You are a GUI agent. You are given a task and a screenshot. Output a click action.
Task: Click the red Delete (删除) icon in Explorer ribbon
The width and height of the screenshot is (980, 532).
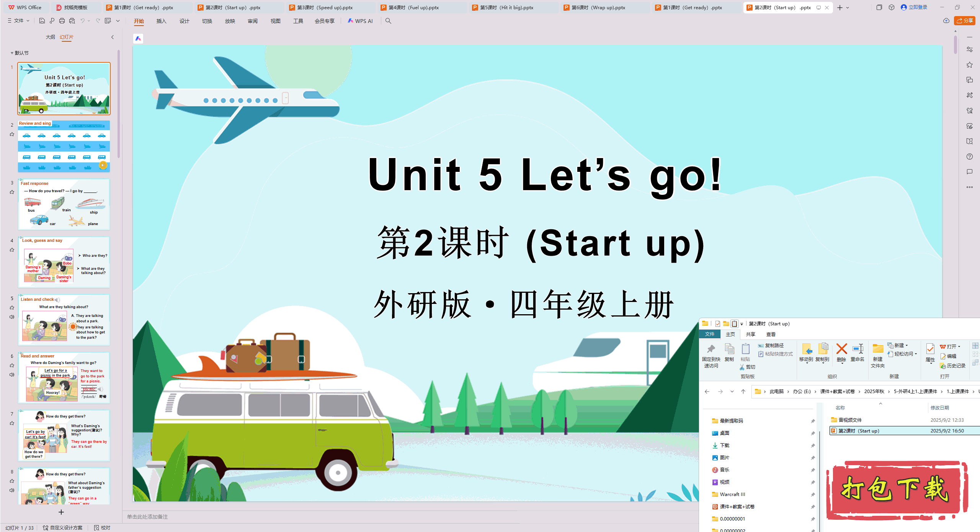click(841, 351)
